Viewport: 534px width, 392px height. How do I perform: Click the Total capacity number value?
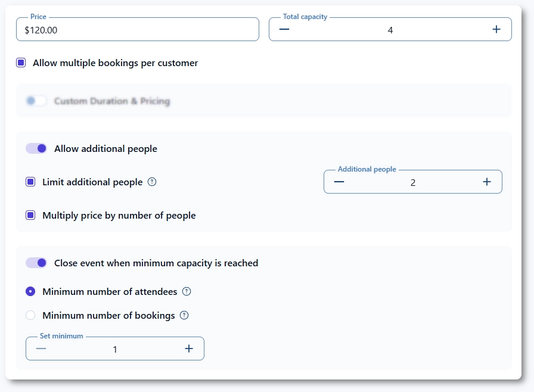(390, 30)
